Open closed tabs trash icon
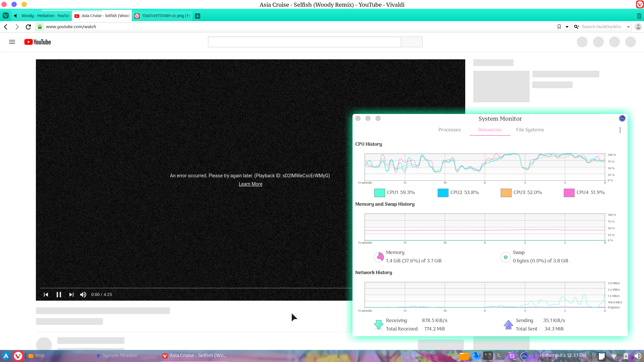 639,16
